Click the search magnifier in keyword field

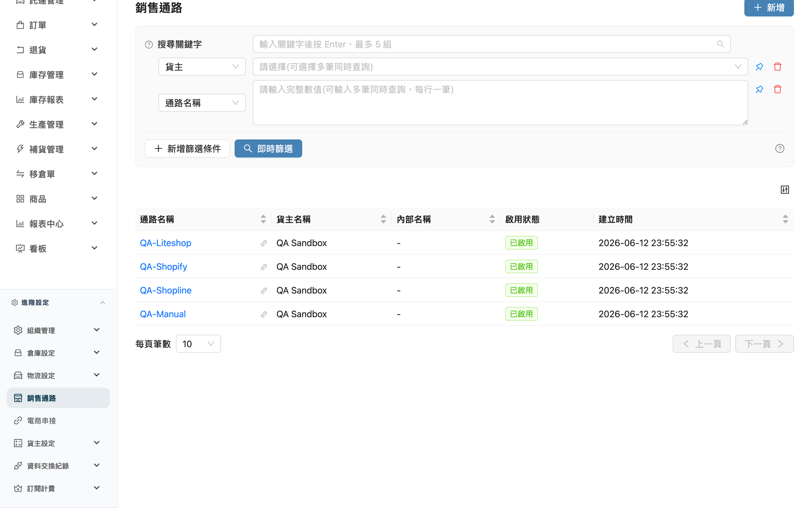720,44
